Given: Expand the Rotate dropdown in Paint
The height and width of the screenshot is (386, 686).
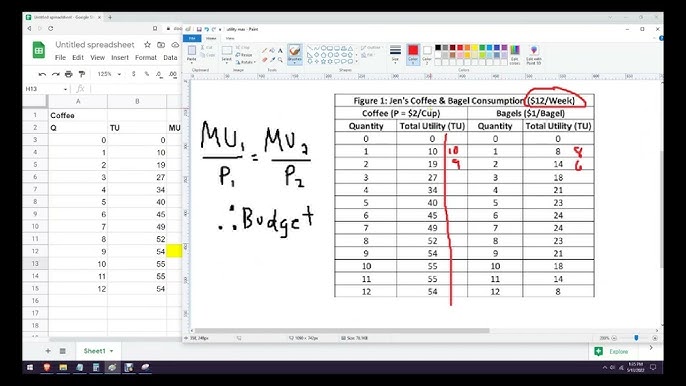Looking at the screenshot, I should (246, 62).
